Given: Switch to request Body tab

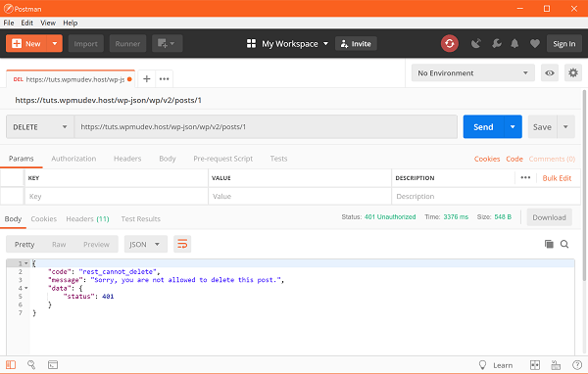Looking at the screenshot, I should coord(168,159).
